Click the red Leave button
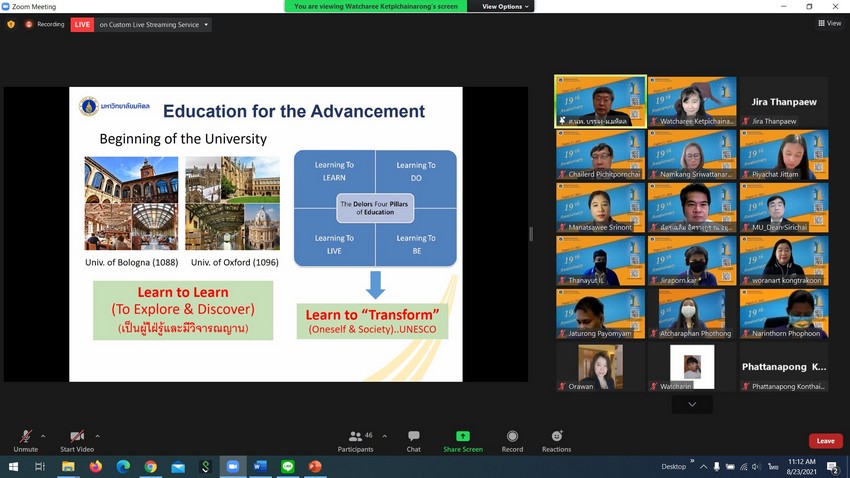Image resolution: width=850 pixels, height=478 pixels. (x=825, y=440)
